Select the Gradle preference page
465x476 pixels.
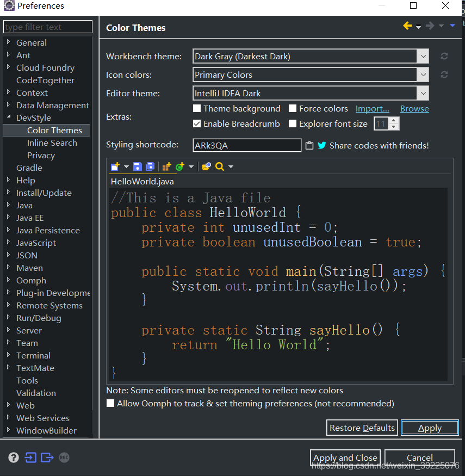click(x=29, y=168)
